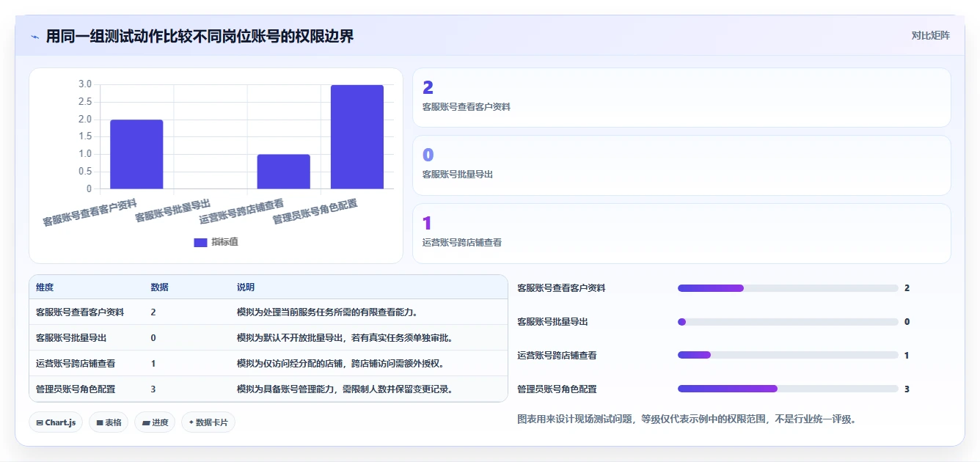Screen dimensions: 980x462
Task: Select the 运营账号跨店铺查看 table cell
Action: [x=76, y=363]
